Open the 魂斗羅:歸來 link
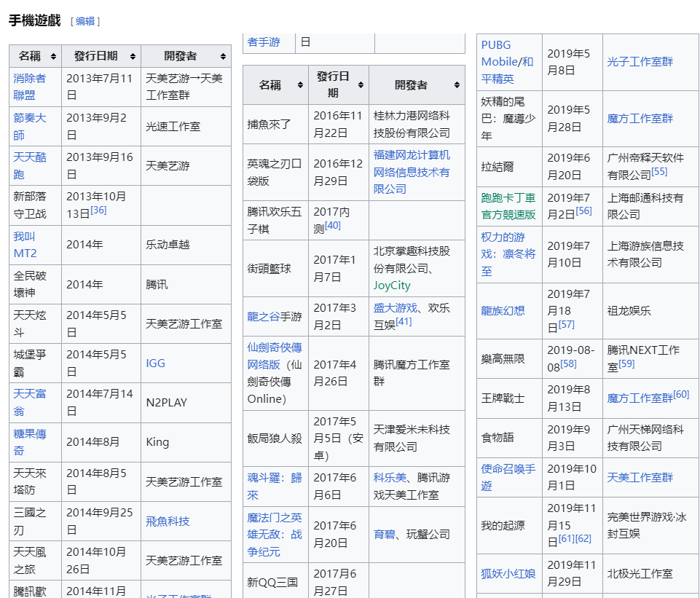 pos(275,487)
